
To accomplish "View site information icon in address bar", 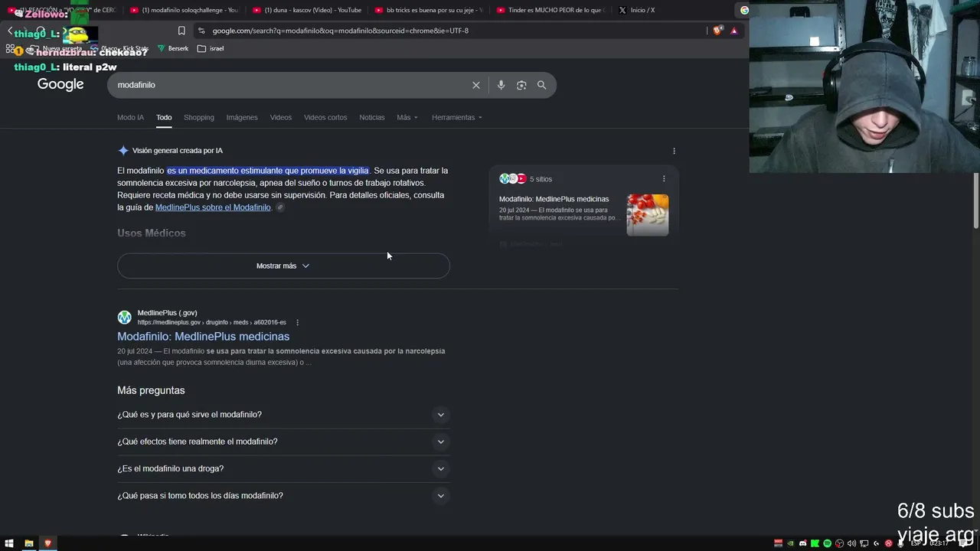I will coord(201,31).
